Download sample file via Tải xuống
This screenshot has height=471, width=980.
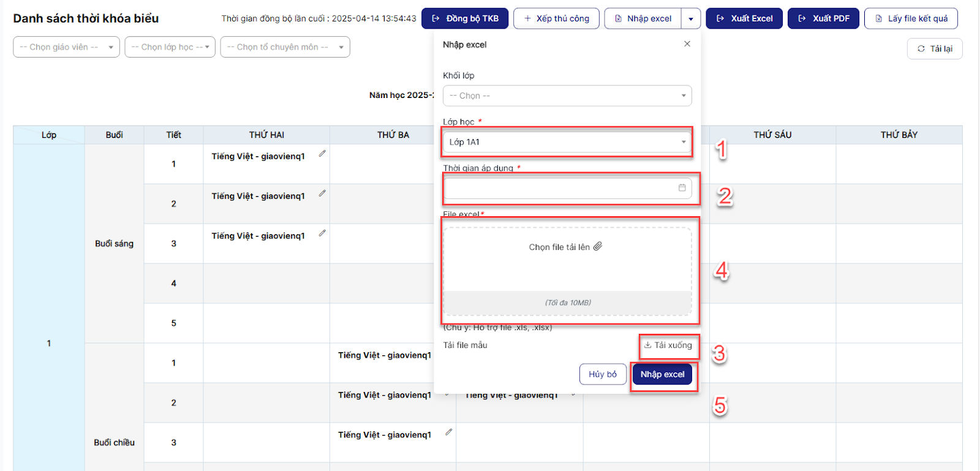(668, 345)
